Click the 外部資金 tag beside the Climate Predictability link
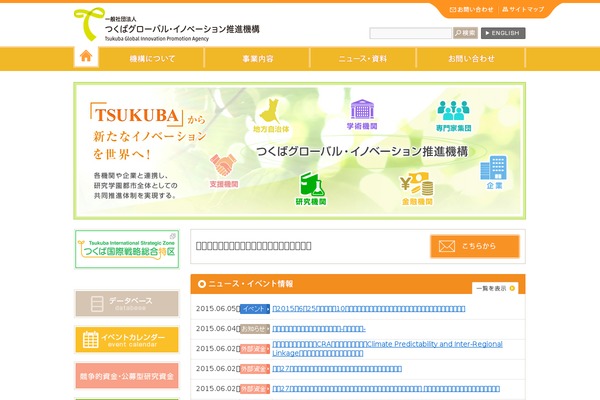Screen dimensions: 600x400 coord(254,349)
